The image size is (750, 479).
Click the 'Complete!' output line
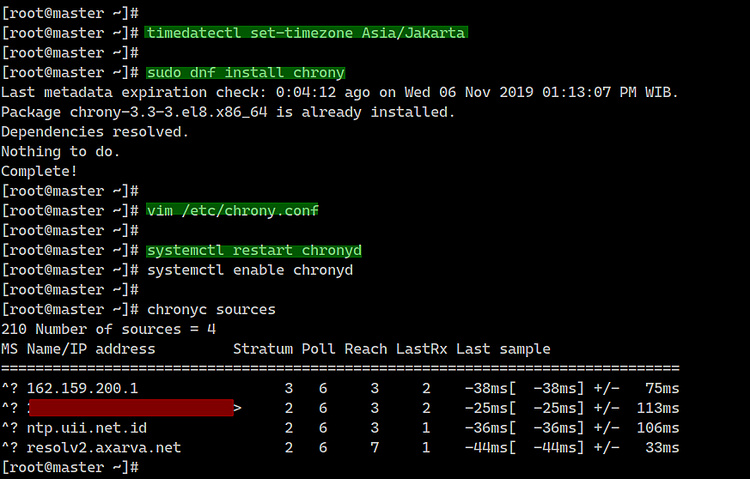point(40,171)
